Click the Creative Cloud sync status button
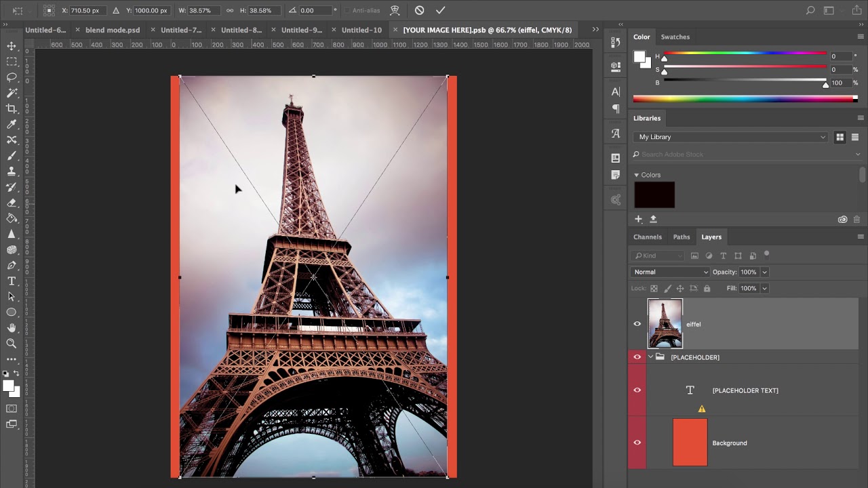This screenshot has height=488, width=868. click(x=842, y=220)
